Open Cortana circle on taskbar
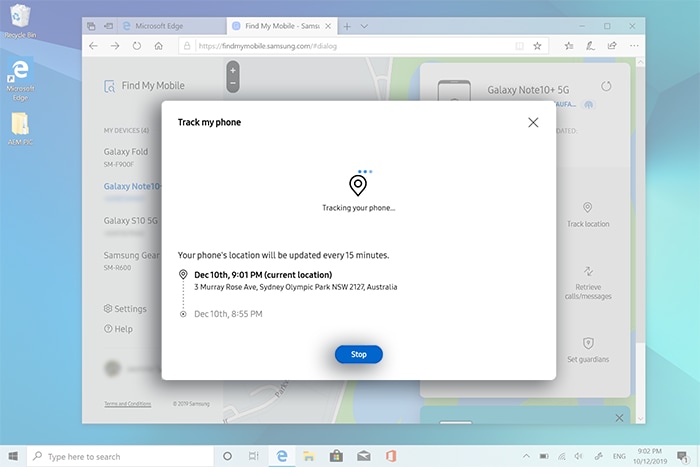700x467 pixels. (227, 456)
